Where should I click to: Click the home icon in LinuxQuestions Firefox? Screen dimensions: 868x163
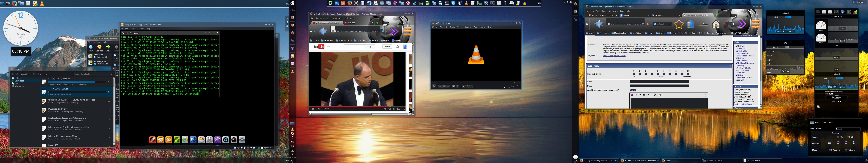point(716,24)
